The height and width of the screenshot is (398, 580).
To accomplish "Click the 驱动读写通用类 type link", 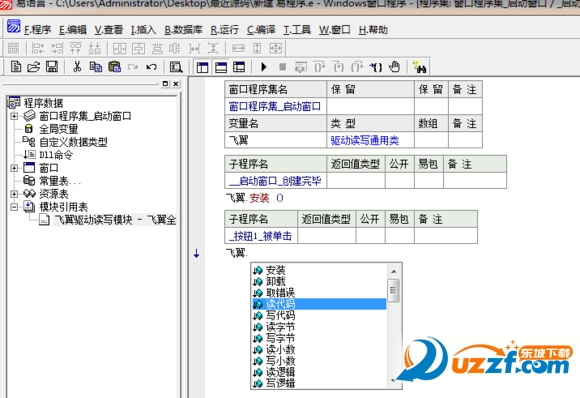I will pyautogui.click(x=365, y=140).
